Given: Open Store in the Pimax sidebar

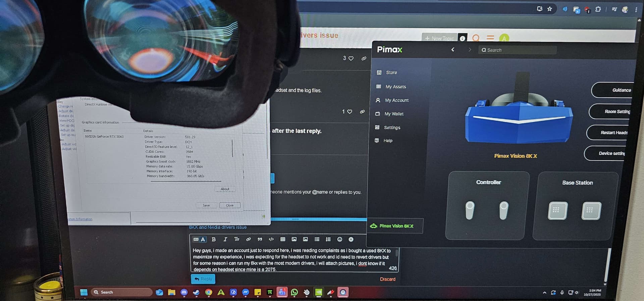Looking at the screenshot, I should click(391, 72).
